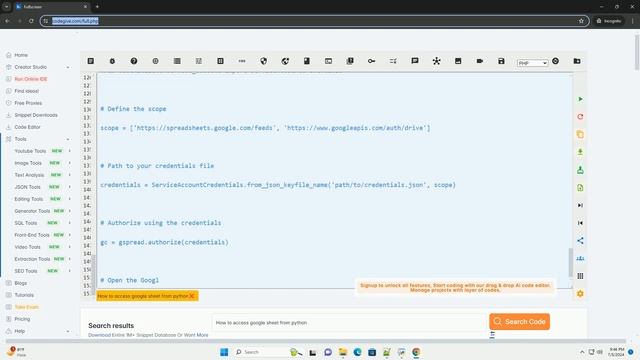The image size is (640, 360).
Task: Click the key icon in editor toolbar
Action: coord(371,61)
